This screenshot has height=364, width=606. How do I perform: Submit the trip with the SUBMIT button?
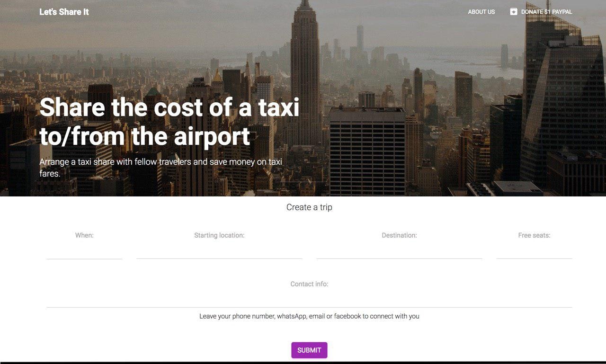click(x=309, y=350)
